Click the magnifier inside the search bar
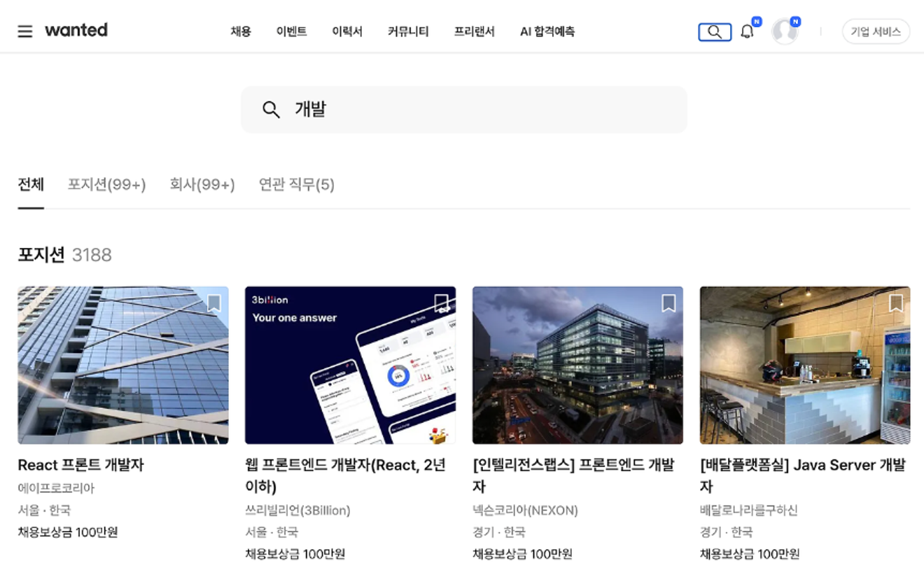Image resolution: width=924 pixels, height=577 pixels. coord(271,109)
